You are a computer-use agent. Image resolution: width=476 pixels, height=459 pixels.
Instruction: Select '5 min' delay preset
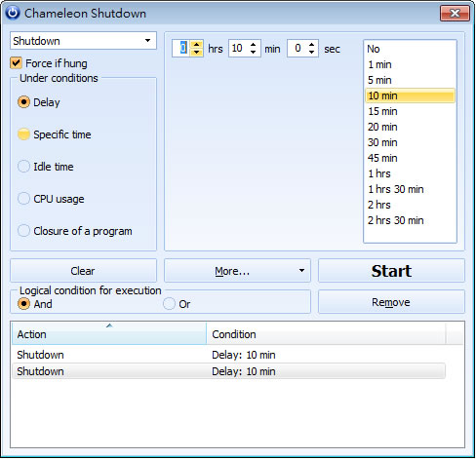coord(410,80)
